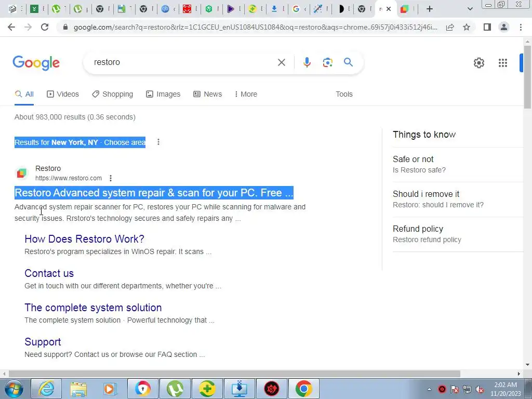Switch to the purple play-arrow tab

point(230,9)
